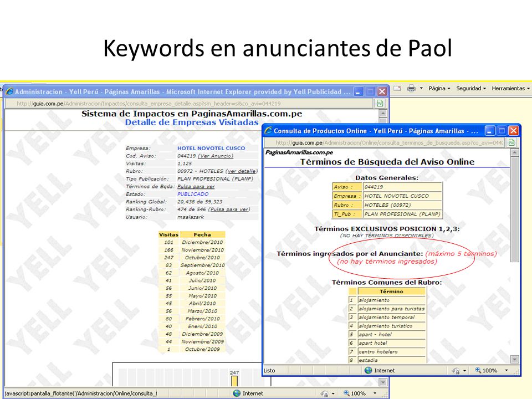Select the Enero/2010 date cell
Image resolution: width=532 pixels, height=399 pixels.
[202, 326]
